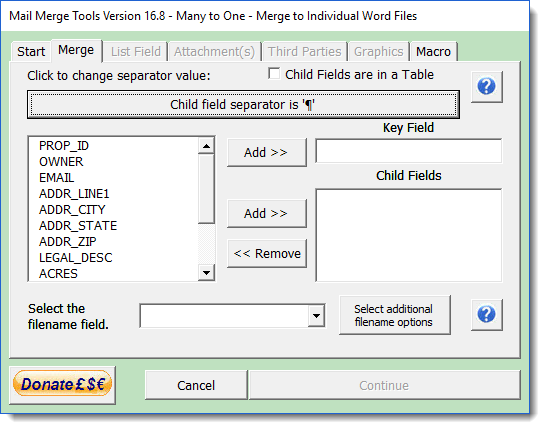The height and width of the screenshot is (429, 545).
Task: Select PROP_ID in the field list
Action: tap(64, 146)
